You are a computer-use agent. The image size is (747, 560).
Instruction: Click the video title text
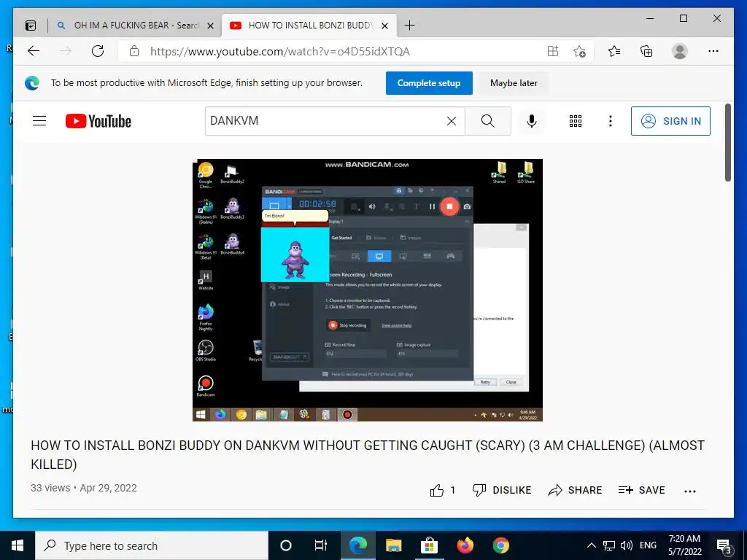(368, 455)
